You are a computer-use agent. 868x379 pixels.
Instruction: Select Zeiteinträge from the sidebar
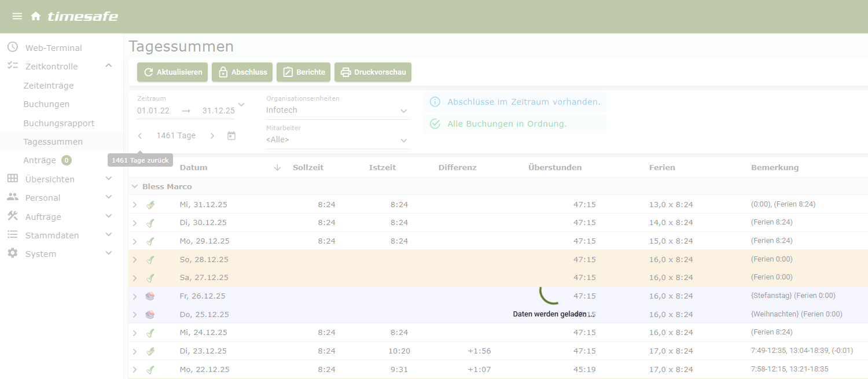pyautogui.click(x=49, y=86)
